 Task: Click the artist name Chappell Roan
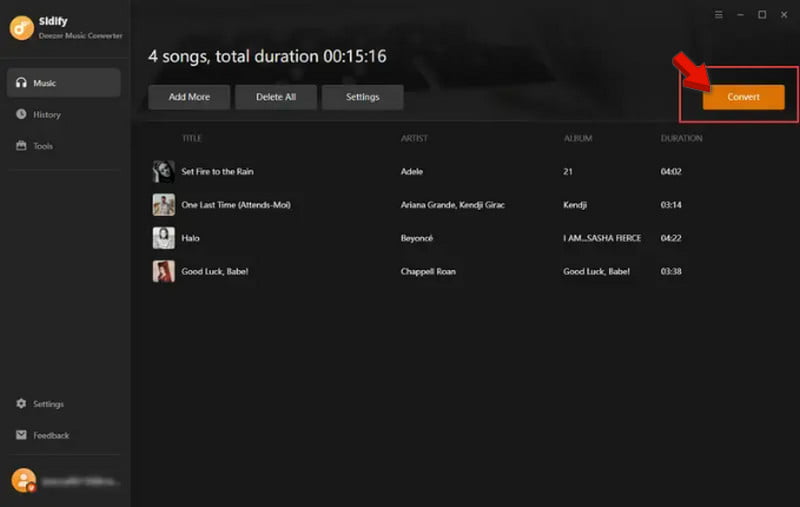(x=428, y=271)
